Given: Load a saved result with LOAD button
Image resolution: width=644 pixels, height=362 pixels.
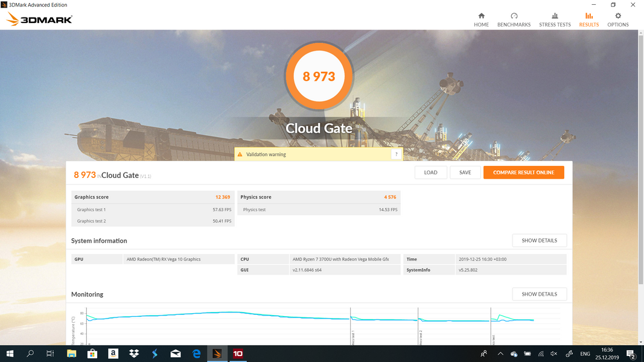Looking at the screenshot, I should (430, 173).
